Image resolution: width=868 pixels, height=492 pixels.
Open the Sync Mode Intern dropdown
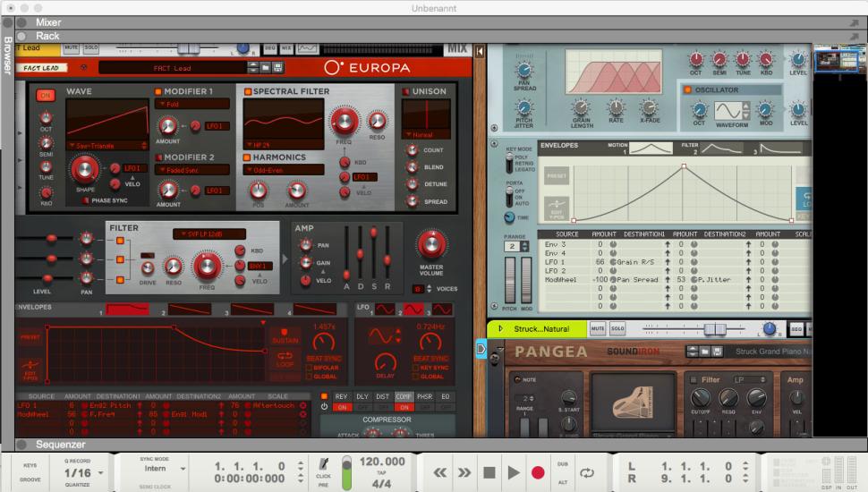click(183, 469)
